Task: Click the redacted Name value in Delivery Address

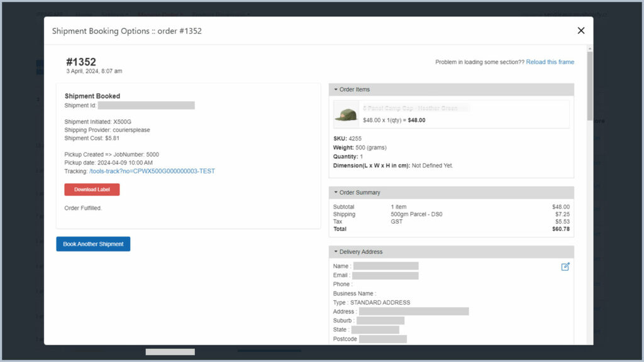Action: point(386,266)
